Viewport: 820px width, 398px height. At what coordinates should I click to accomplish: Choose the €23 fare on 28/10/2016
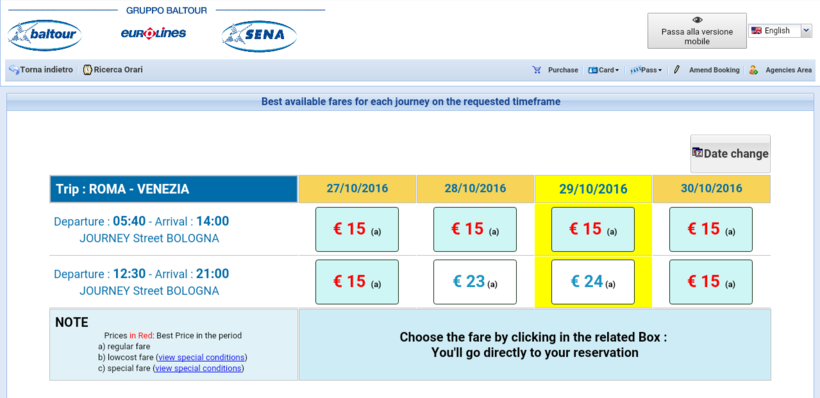(x=475, y=282)
